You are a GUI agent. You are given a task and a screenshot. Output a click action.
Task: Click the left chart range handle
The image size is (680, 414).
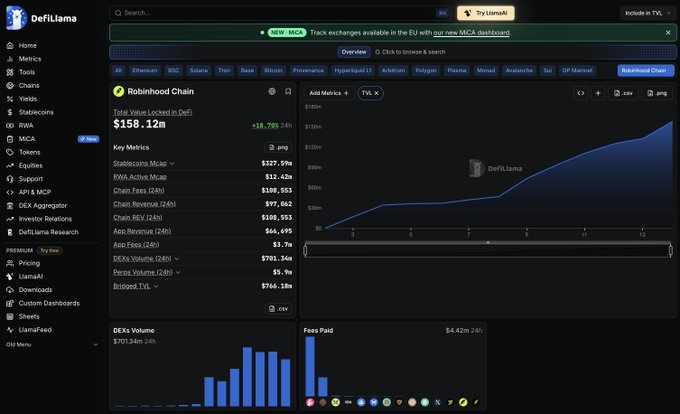[x=305, y=251]
